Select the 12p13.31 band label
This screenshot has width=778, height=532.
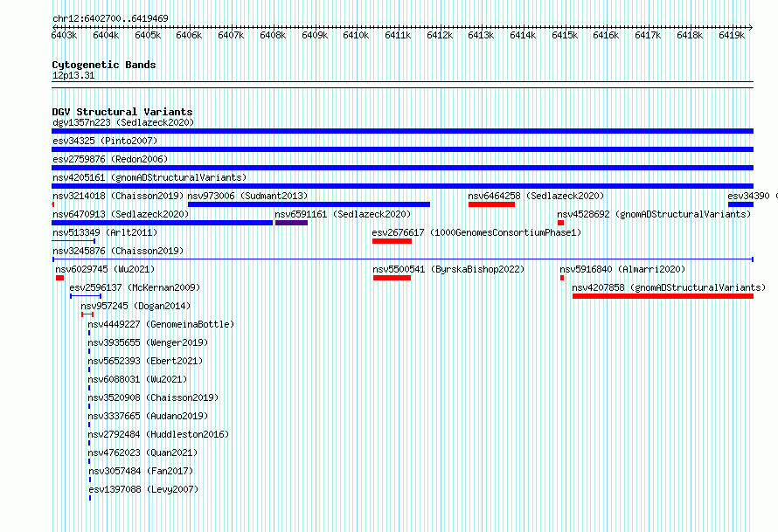coord(73,75)
